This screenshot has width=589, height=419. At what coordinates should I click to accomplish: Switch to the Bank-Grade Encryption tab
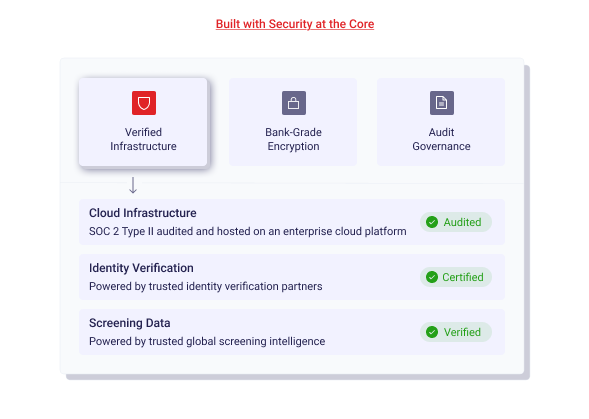(x=293, y=122)
